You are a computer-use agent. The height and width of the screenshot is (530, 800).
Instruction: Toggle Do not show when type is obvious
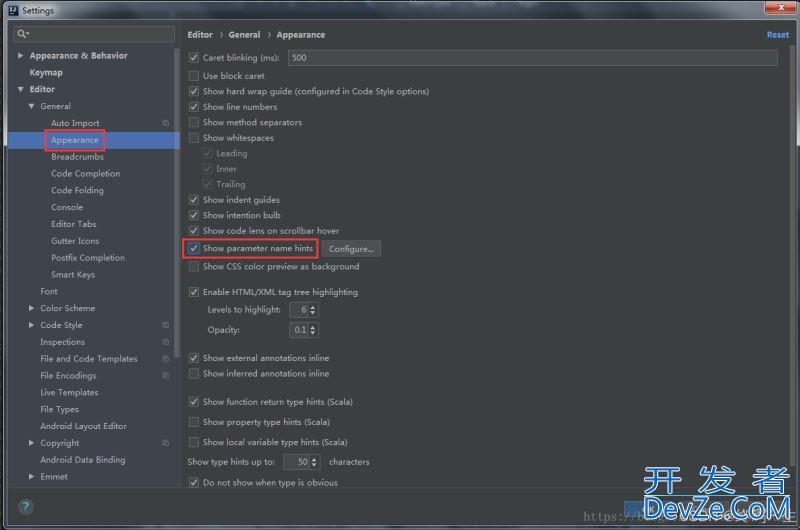(x=194, y=482)
